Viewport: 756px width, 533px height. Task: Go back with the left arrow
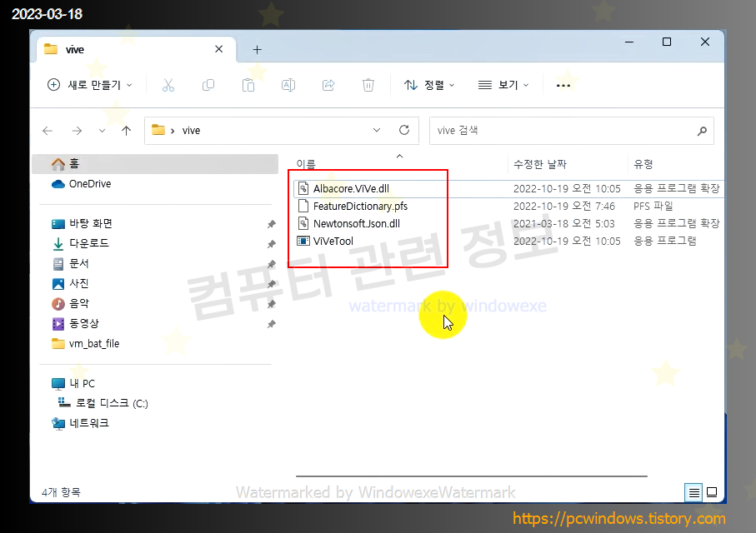coord(48,131)
